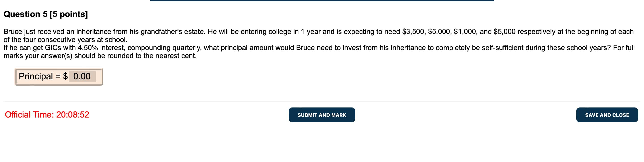Click SAVE AND CLOSE to exit quiz
The width and height of the screenshot is (644, 162).
(607, 115)
